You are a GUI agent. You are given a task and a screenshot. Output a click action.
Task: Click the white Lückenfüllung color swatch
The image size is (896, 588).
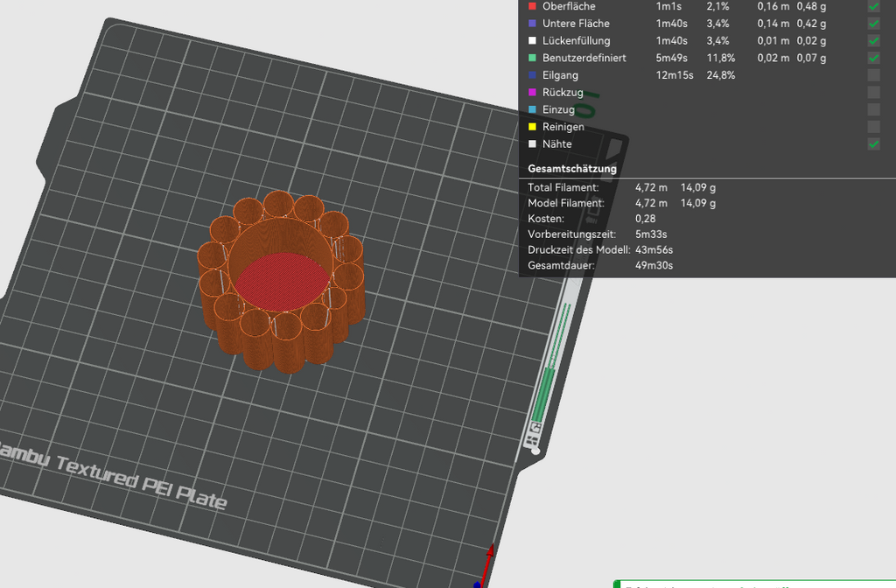click(533, 40)
